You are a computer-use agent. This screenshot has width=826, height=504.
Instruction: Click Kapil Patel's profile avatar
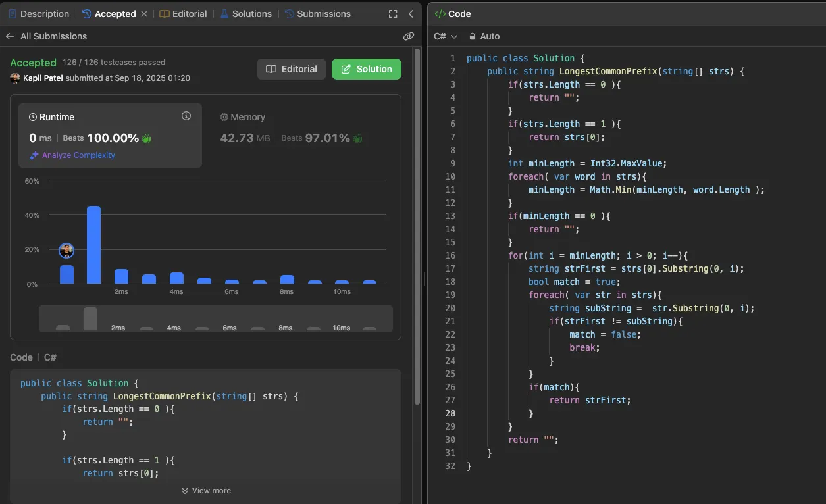(14, 78)
